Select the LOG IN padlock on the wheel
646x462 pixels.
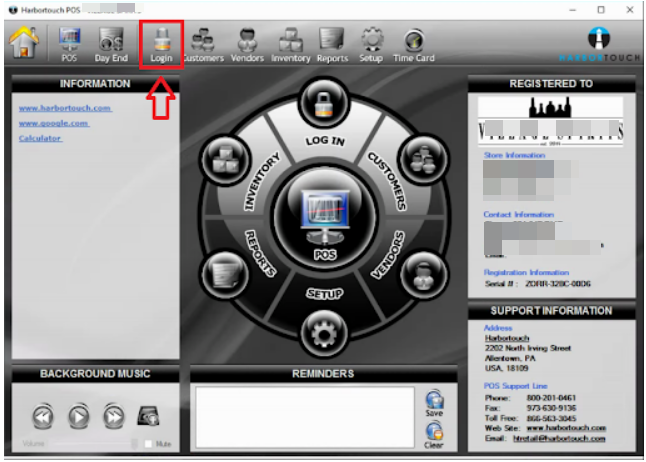click(x=324, y=103)
